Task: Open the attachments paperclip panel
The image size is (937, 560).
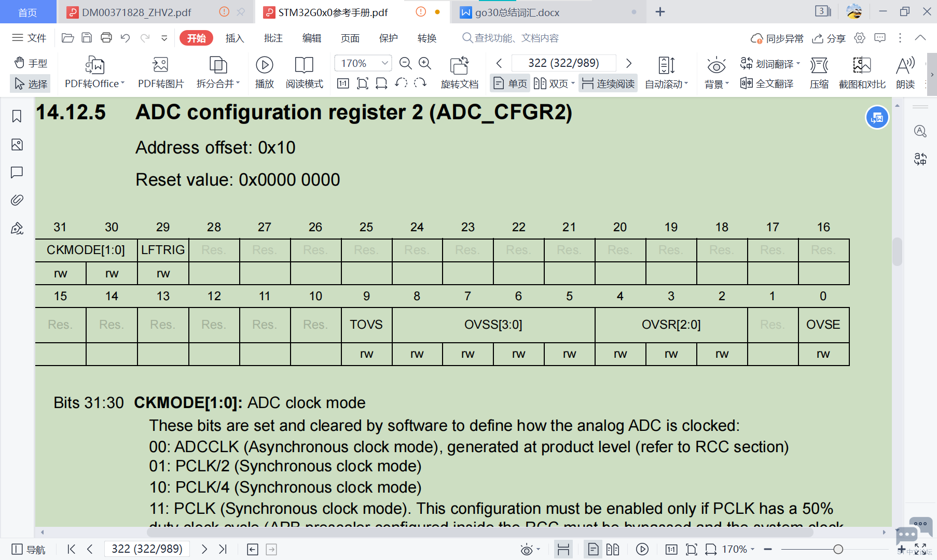Action: click(17, 200)
